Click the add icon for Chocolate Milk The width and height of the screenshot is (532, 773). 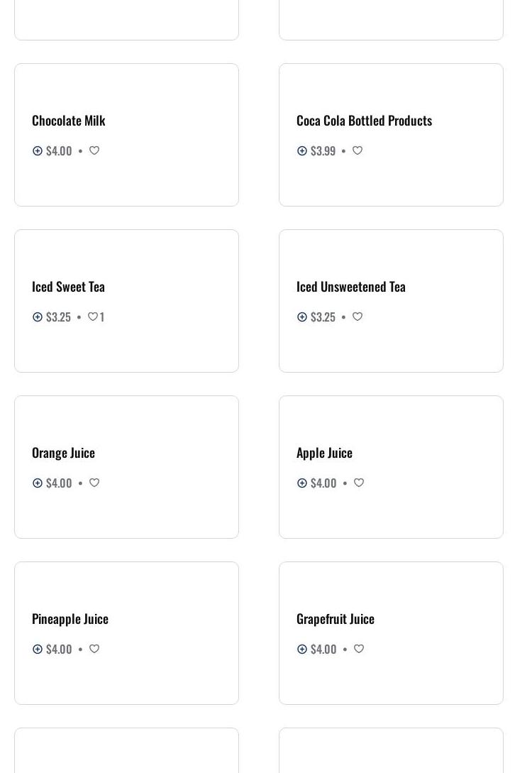pos(38,150)
